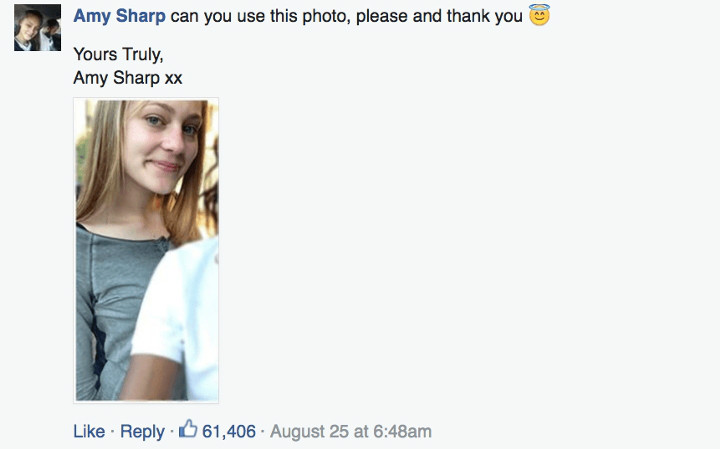View the 61,406 people who liked
Screen dimensions: 720x449
point(229,431)
